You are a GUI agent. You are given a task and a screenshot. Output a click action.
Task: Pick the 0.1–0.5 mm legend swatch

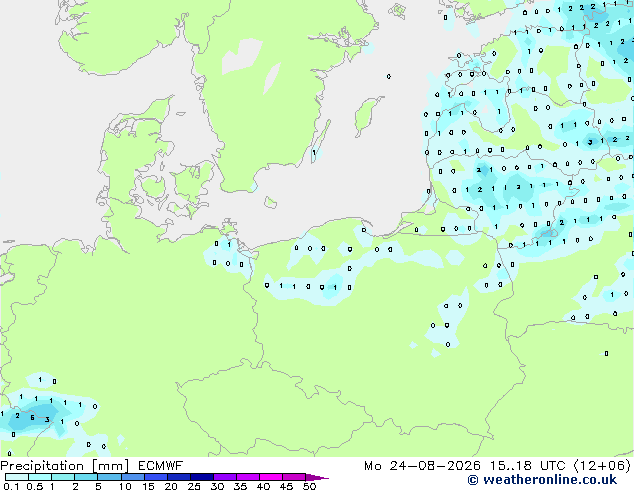(17, 477)
